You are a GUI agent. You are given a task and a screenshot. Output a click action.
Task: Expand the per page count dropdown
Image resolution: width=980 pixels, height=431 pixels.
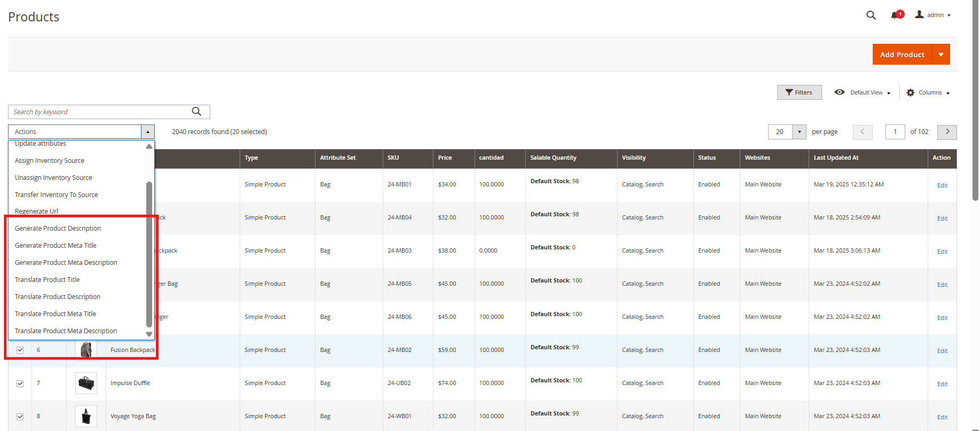799,132
